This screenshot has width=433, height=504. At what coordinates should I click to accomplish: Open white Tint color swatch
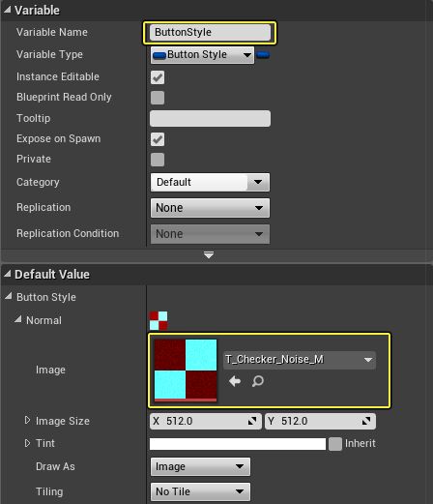coord(238,444)
